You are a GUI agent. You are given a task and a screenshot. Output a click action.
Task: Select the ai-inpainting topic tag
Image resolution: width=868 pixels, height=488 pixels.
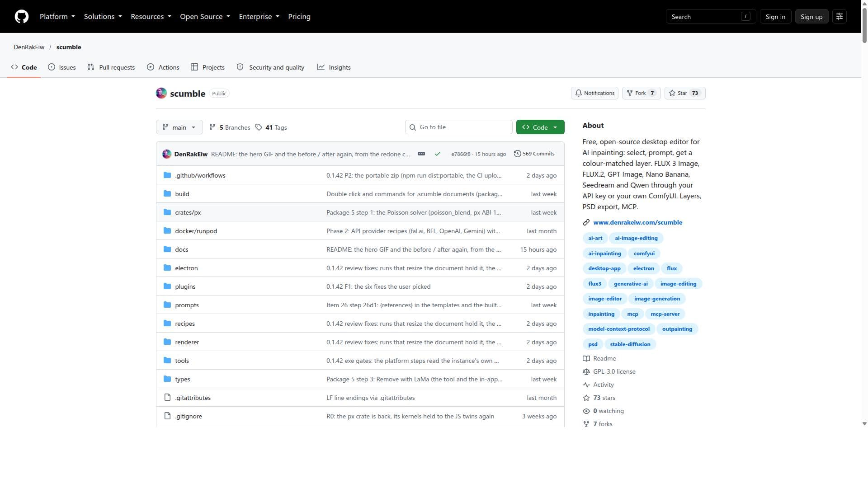pos(604,253)
